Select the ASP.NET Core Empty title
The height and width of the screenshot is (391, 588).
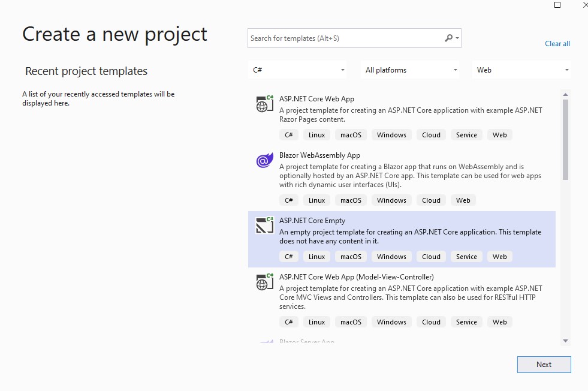312,221
